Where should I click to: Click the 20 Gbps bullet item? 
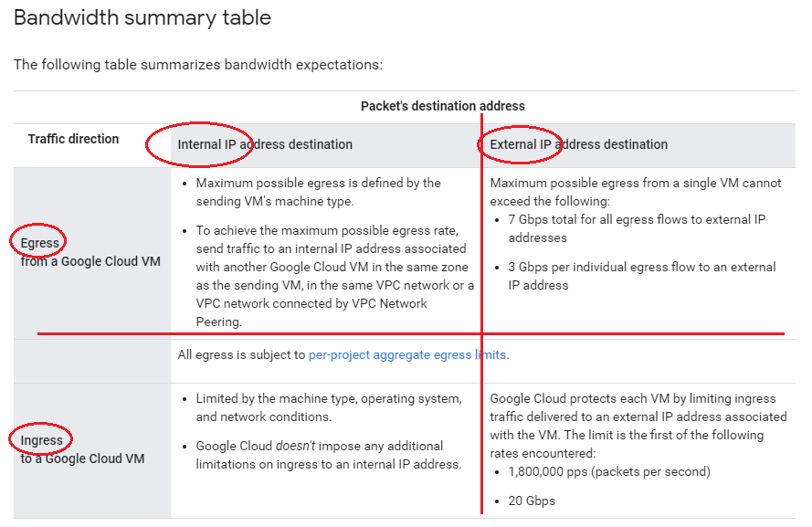coord(532,501)
